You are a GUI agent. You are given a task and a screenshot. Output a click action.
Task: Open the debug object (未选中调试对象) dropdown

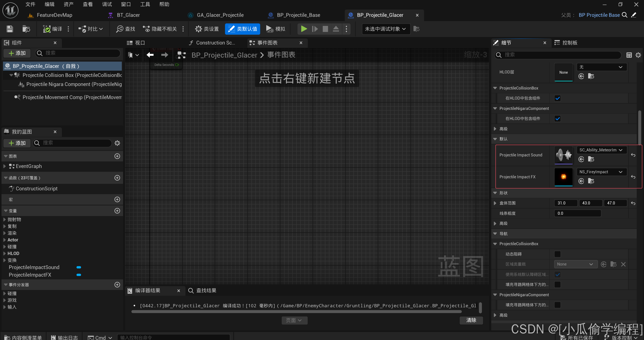(x=385, y=29)
